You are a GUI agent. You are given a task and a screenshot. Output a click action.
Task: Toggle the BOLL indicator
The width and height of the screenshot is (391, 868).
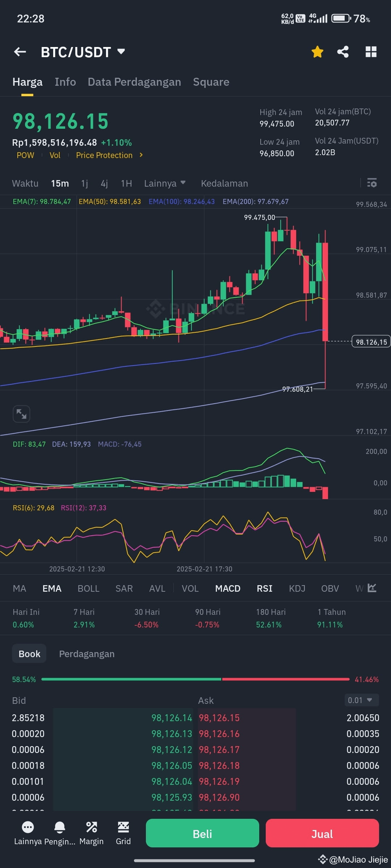pyautogui.click(x=88, y=588)
